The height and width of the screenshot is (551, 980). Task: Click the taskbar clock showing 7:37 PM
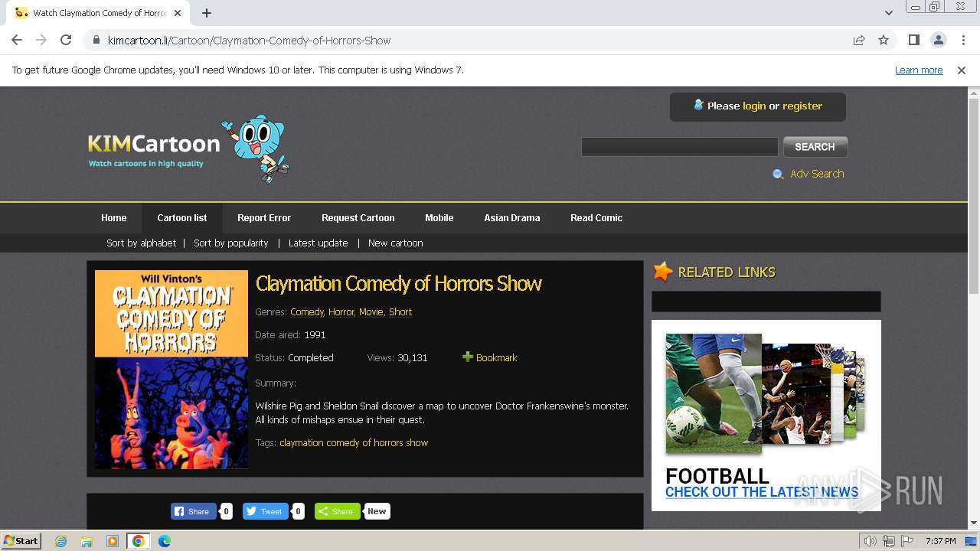[x=940, y=541]
